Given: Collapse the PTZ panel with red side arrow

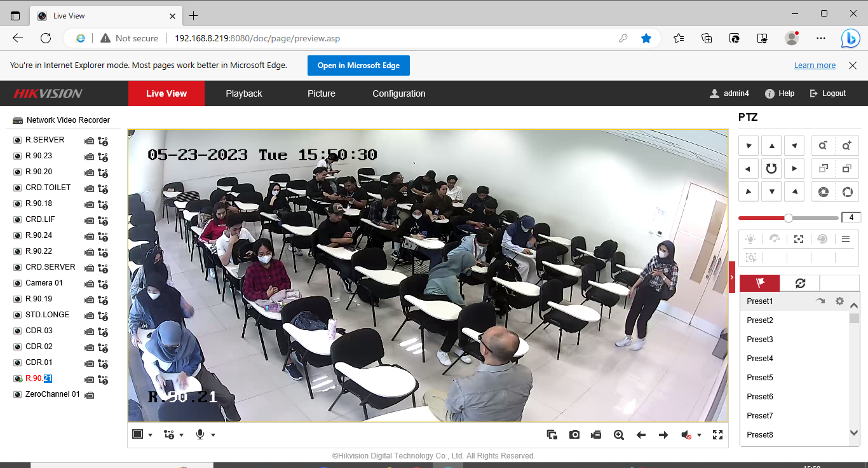Looking at the screenshot, I should point(732,277).
